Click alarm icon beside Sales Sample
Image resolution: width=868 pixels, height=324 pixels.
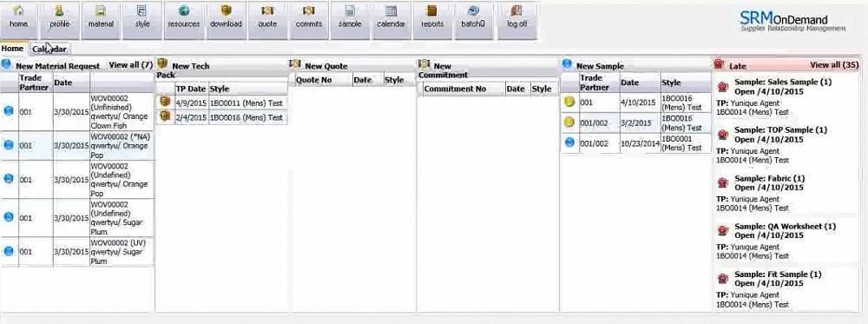[x=722, y=86]
